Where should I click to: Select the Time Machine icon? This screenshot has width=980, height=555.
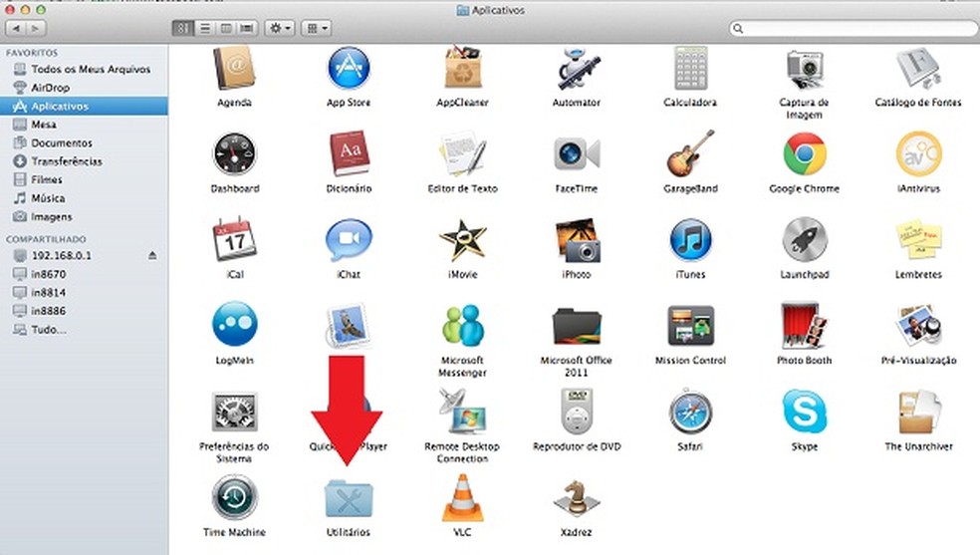pos(234,497)
